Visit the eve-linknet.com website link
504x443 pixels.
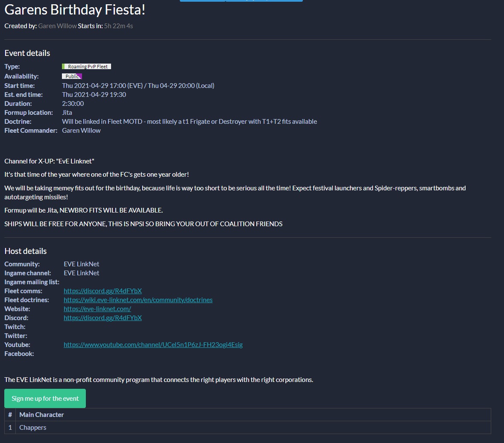pos(97,309)
